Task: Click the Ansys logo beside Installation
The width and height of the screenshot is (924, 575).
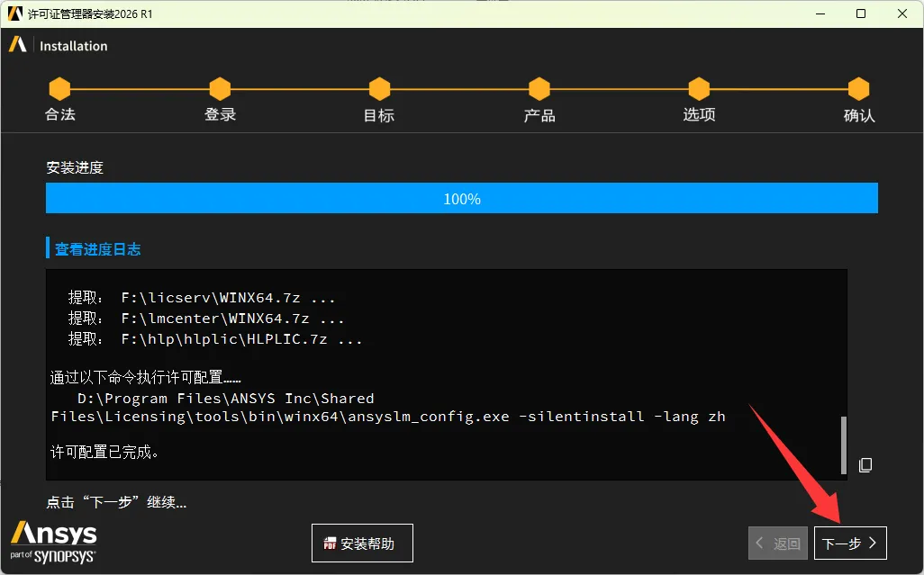Action: [18, 45]
